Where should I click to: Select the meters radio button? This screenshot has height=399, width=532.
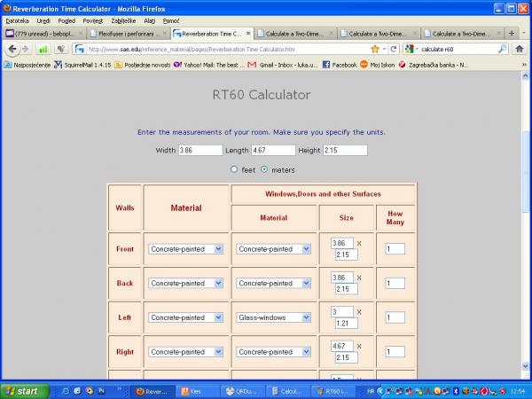coord(264,169)
